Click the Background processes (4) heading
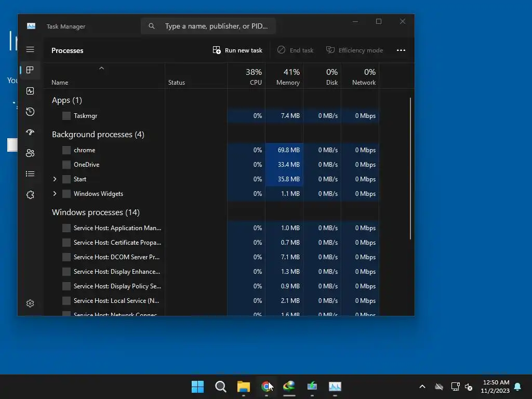 tap(98, 135)
